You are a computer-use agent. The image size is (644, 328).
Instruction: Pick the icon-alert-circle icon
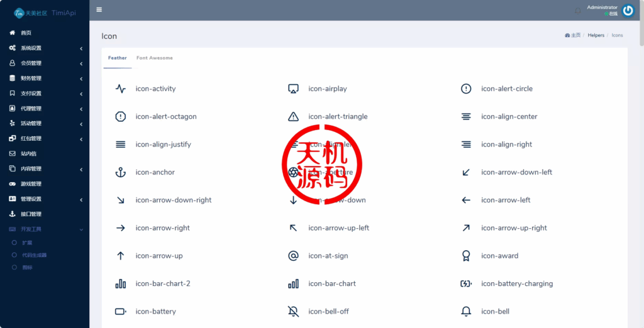pos(466,89)
